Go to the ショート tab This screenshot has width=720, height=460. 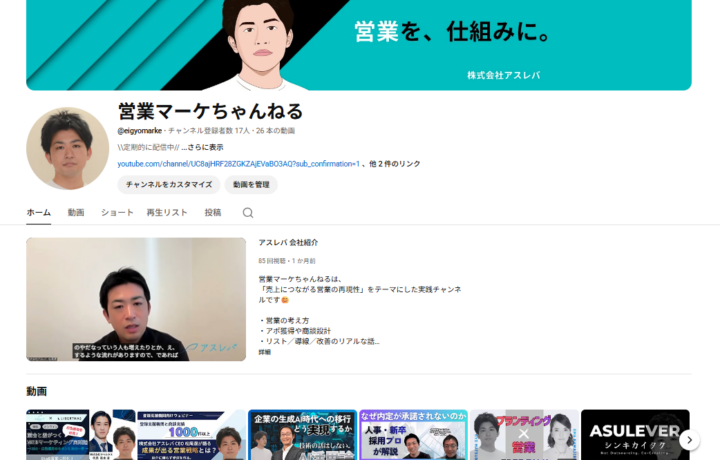[x=117, y=213]
